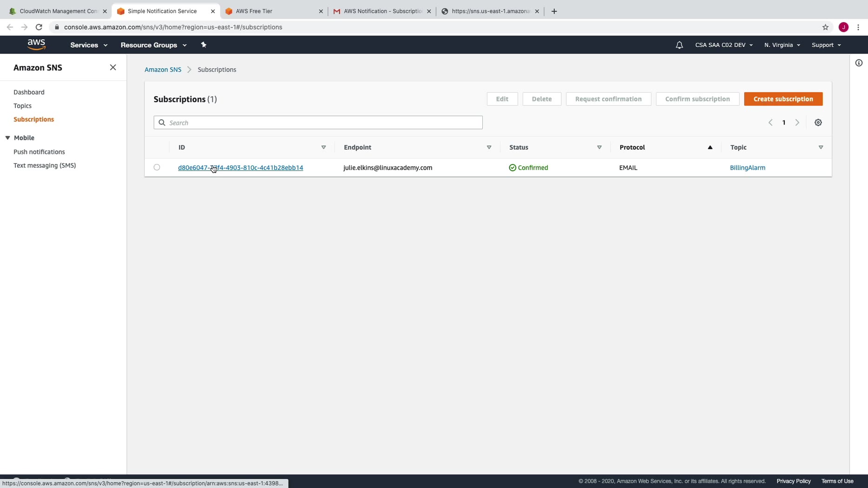Click the Amazon SNS breadcrumb link
The image size is (868, 488).
[x=163, y=70]
